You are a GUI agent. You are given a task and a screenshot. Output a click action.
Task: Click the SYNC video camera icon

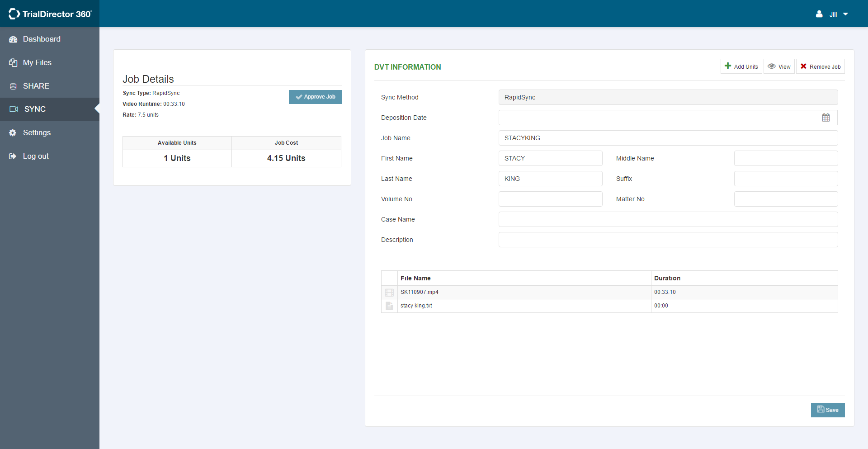pos(14,109)
